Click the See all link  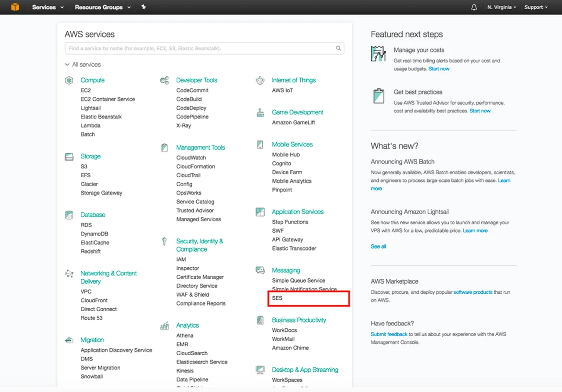coord(378,247)
